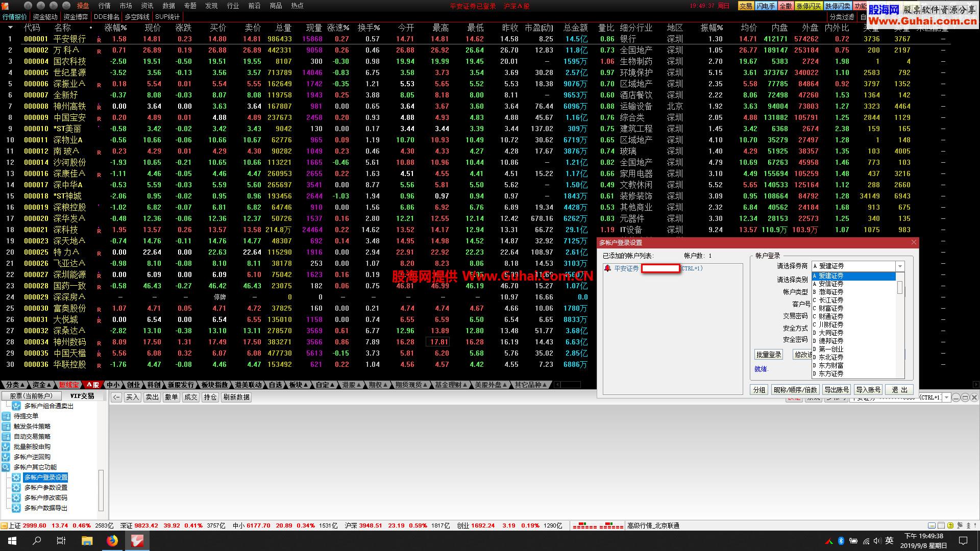This screenshot has width=980, height=551.
Task: Click icon beside 多帐户组合通卖出
Action: (x=16, y=406)
